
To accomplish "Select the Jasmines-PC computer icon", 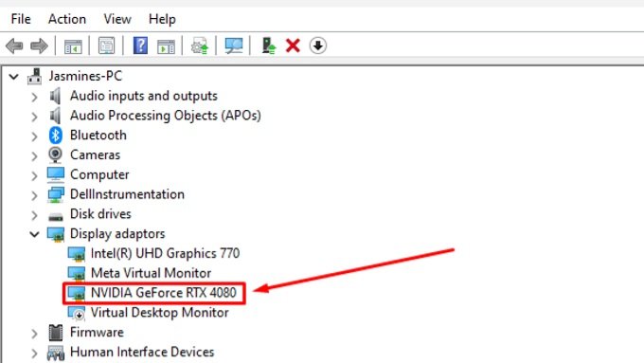I will [x=34, y=77].
